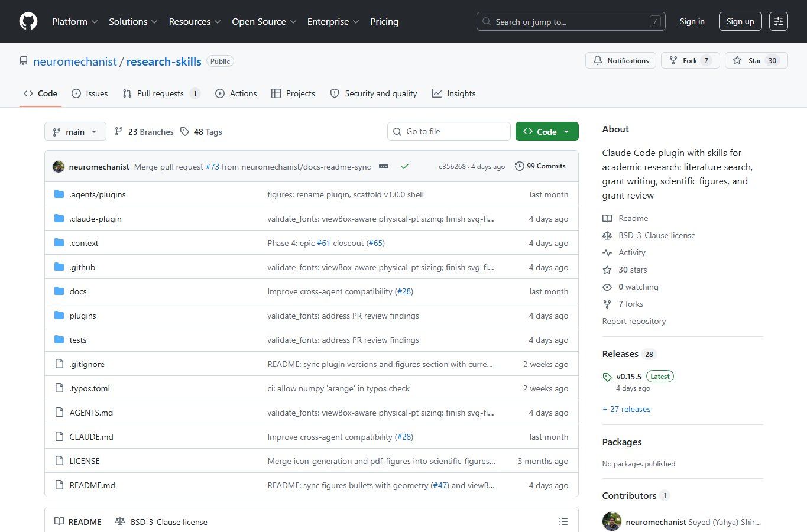Click the .context folder icon

tap(59, 243)
